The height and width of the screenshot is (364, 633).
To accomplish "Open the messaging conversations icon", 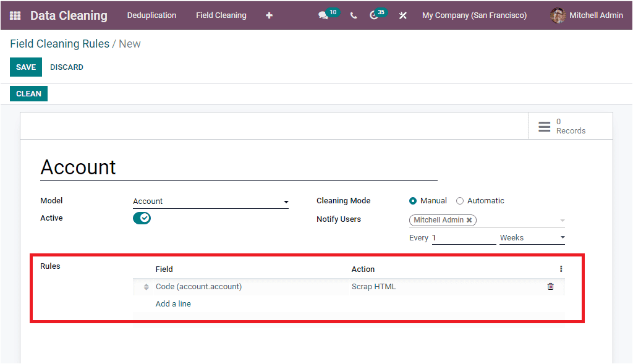I will pos(324,15).
